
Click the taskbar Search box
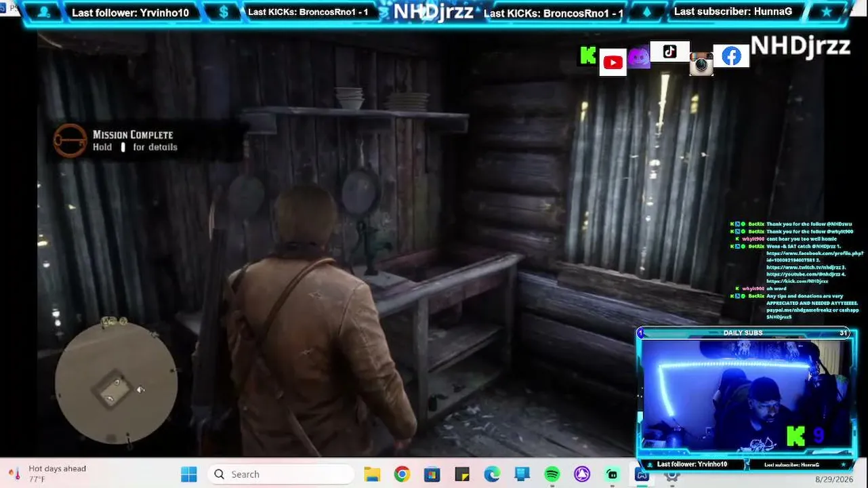(x=281, y=474)
